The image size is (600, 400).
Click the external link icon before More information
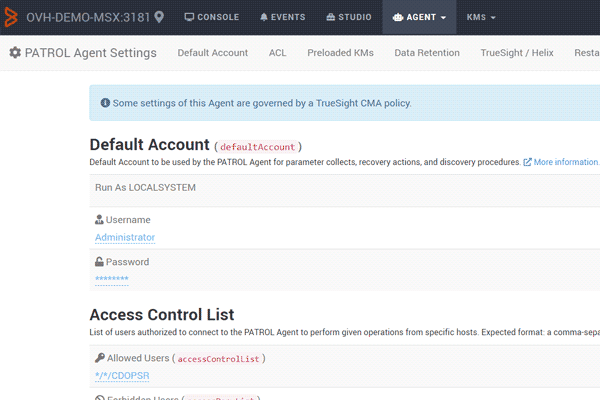[x=527, y=162]
